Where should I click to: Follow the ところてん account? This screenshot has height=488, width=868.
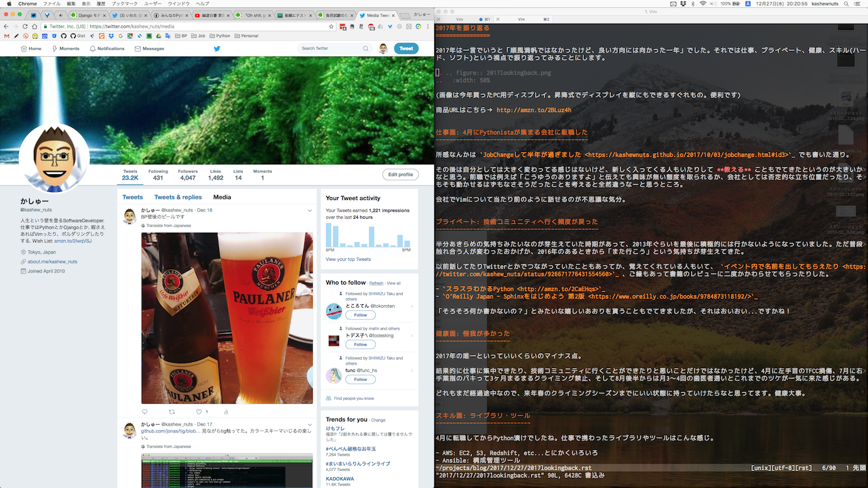[360, 315]
